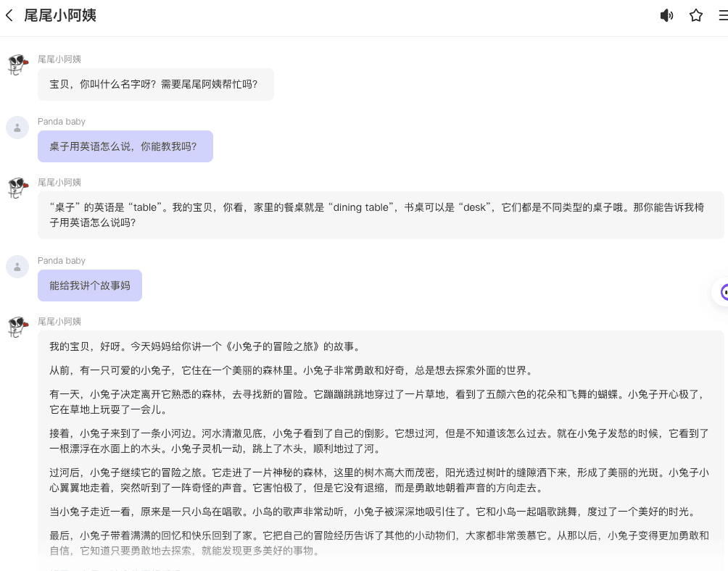Mute the voice playback speaker icon

[x=666, y=15]
